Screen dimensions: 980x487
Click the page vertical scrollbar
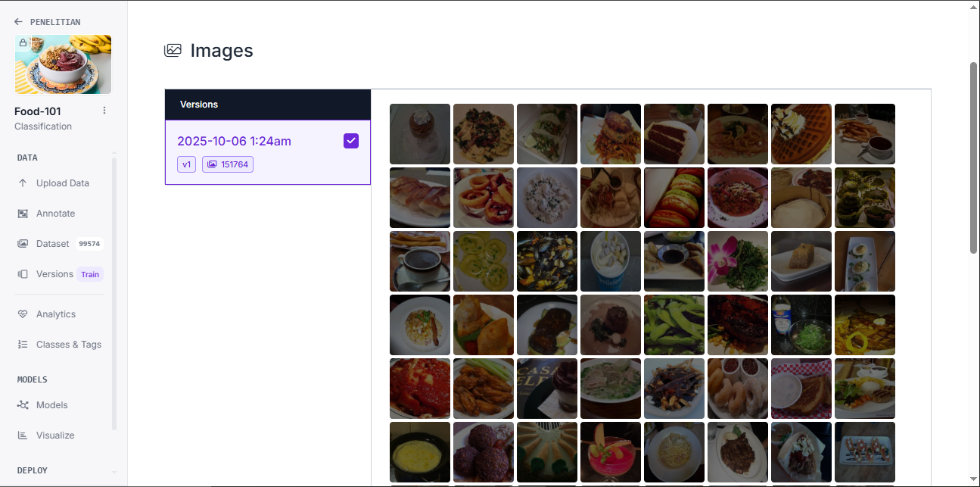974,158
